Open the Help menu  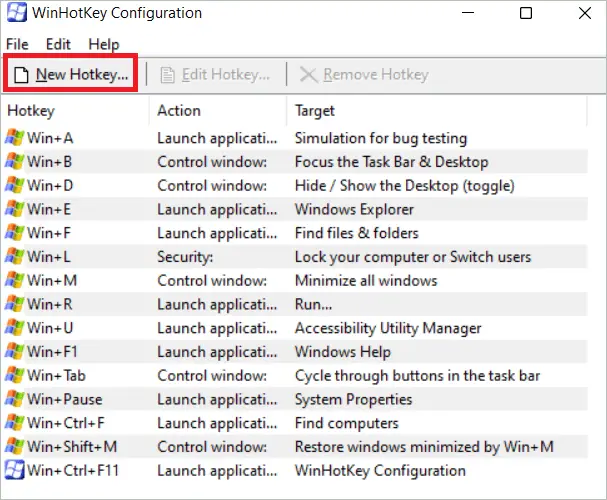[103, 44]
